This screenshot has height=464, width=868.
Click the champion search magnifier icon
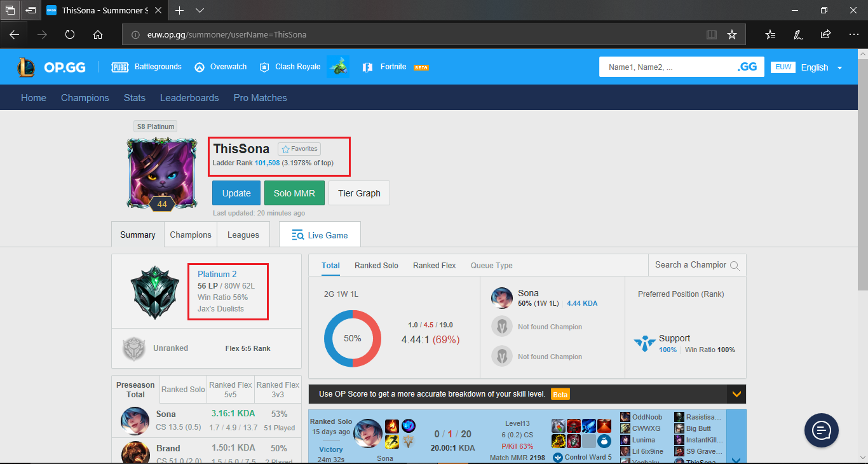(x=735, y=266)
